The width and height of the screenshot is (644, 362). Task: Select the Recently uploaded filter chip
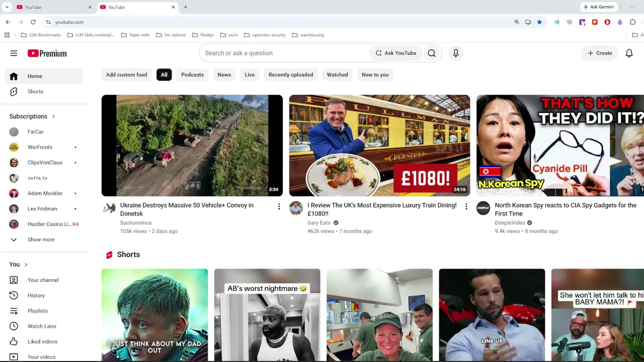pos(291,74)
